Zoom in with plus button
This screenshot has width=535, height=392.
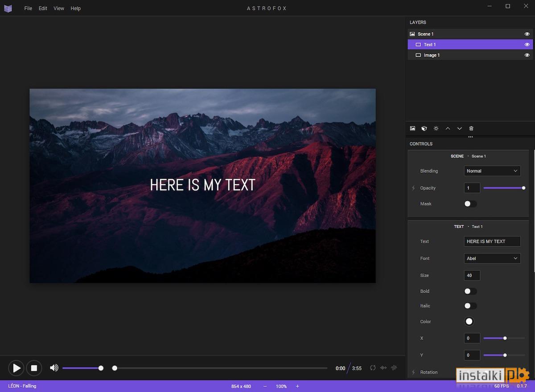(297, 386)
